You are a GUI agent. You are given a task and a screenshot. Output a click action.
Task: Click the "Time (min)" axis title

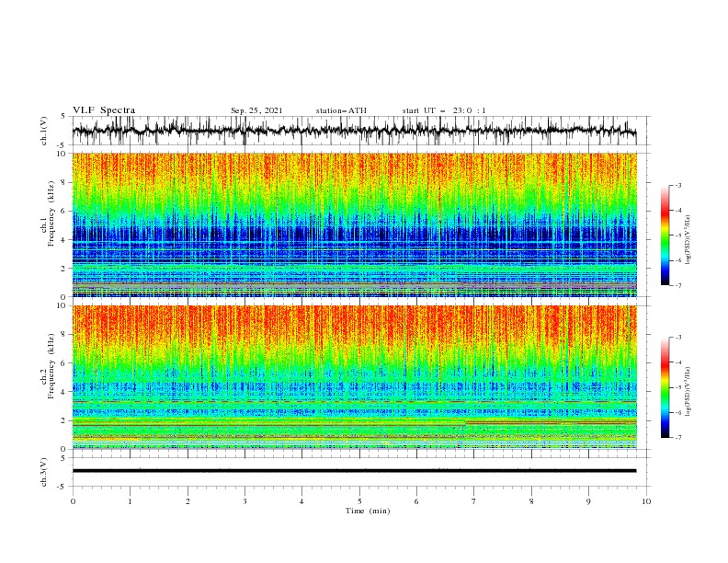(x=368, y=511)
